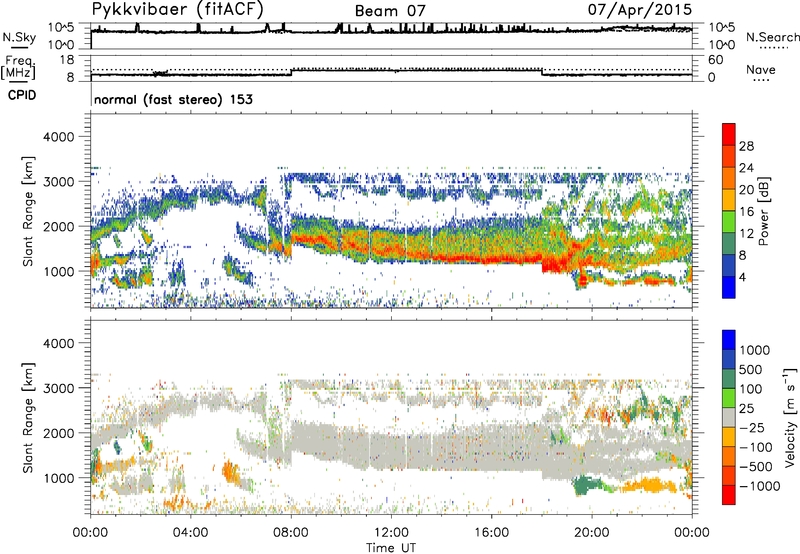Click Slant Range label of power panel
The height and width of the screenshot is (554, 800).
tap(28, 211)
